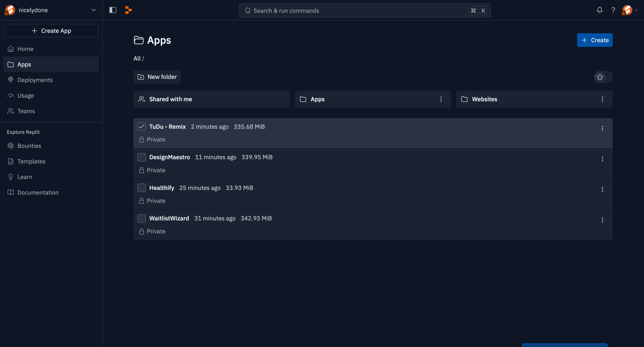Open the profile avatar dropdown menu

click(x=630, y=10)
